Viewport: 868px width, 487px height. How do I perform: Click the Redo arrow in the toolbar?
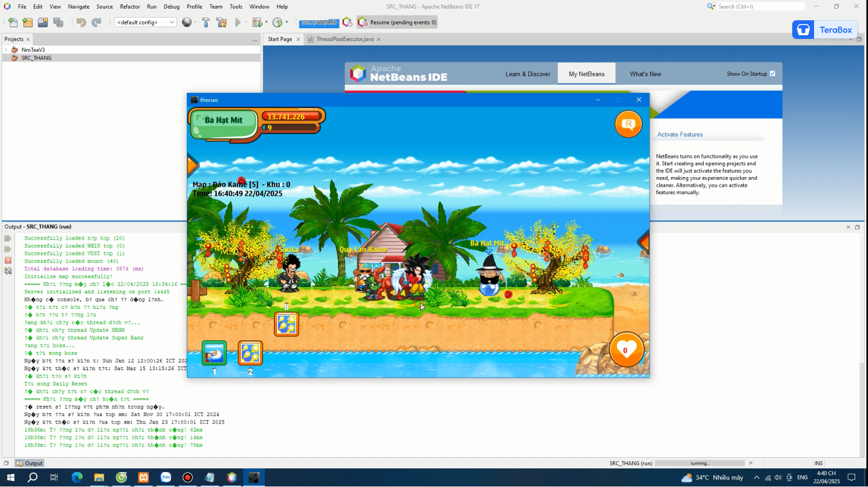pos(97,22)
